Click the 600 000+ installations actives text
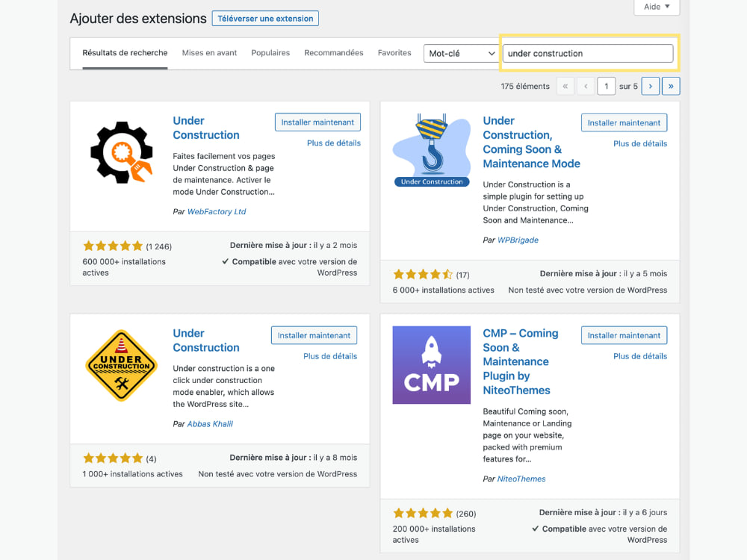The height and width of the screenshot is (560, 747). pos(124,267)
